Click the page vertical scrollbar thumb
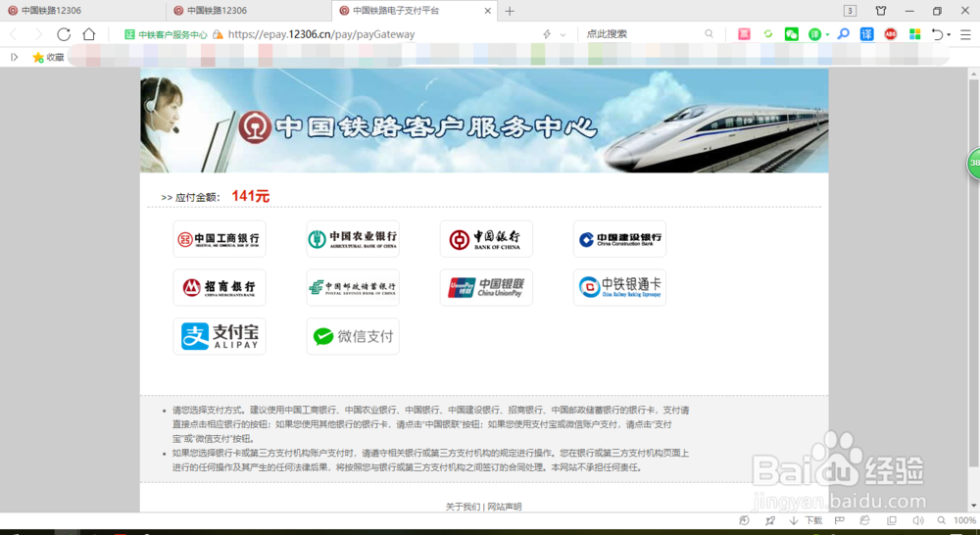 973,271
